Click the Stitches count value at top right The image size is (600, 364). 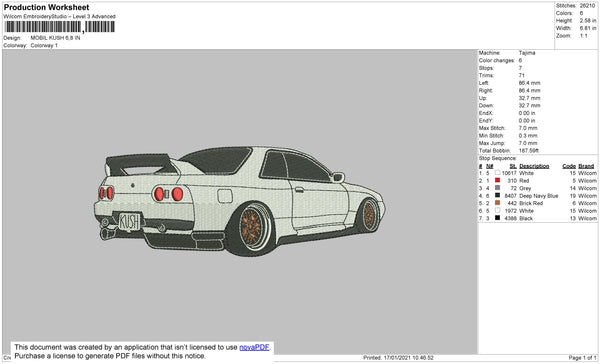[x=588, y=6]
